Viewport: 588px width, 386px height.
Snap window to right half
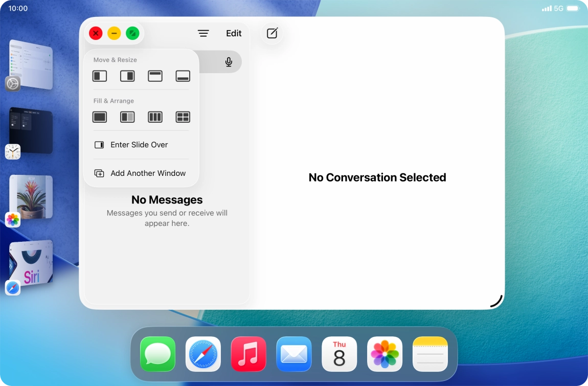point(127,76)
